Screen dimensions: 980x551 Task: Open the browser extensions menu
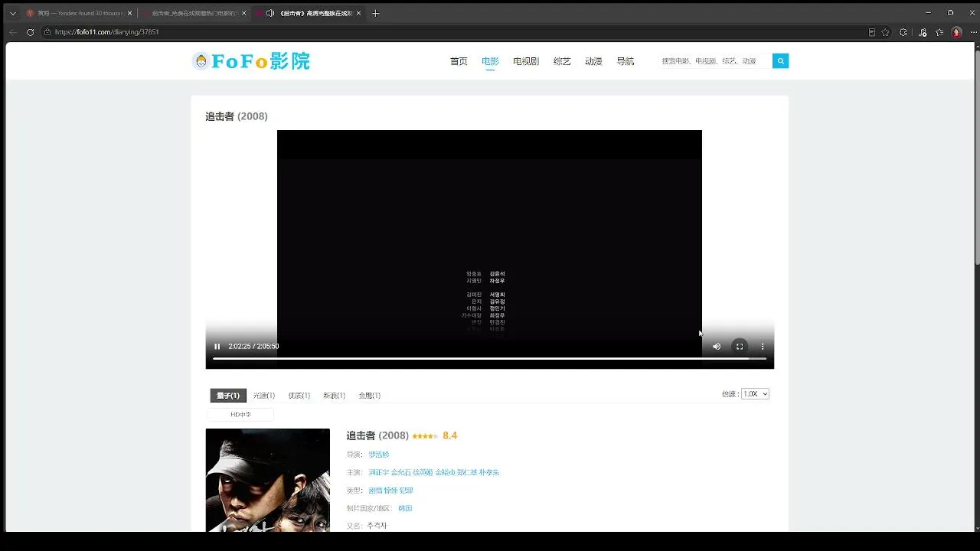[x=903, y=32]
